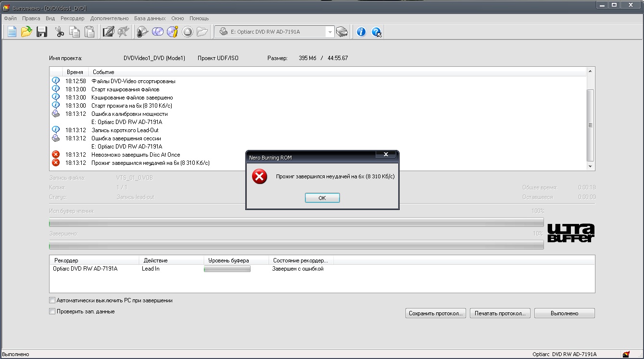Click 'Optiarc DVD RW AD-7191A' in status bar
644x359 pixels.
565,355
